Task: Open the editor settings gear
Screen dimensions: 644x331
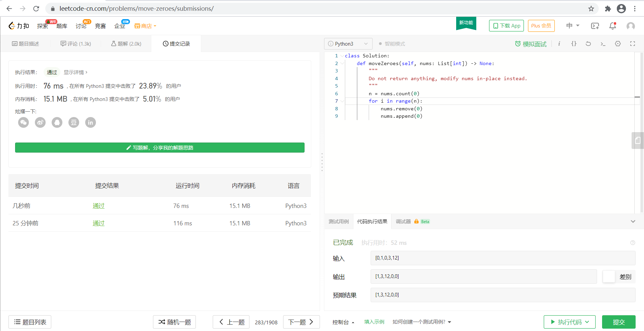Action: click(618, 44)
